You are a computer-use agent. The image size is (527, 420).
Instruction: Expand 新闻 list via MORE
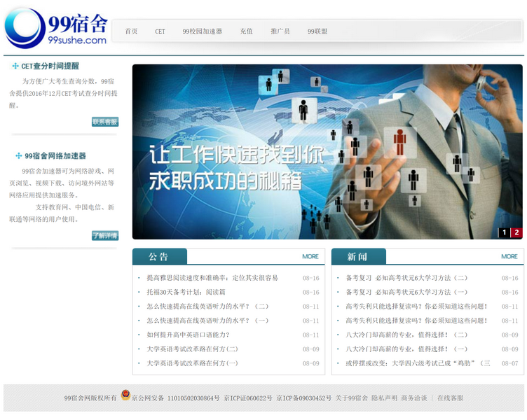(x=509, y=257)
